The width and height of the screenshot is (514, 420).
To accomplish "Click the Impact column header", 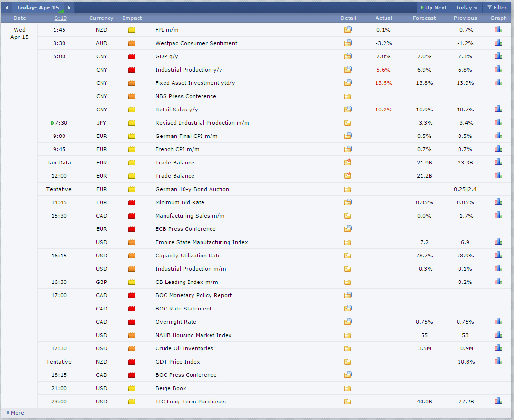I will pos(132,18).
